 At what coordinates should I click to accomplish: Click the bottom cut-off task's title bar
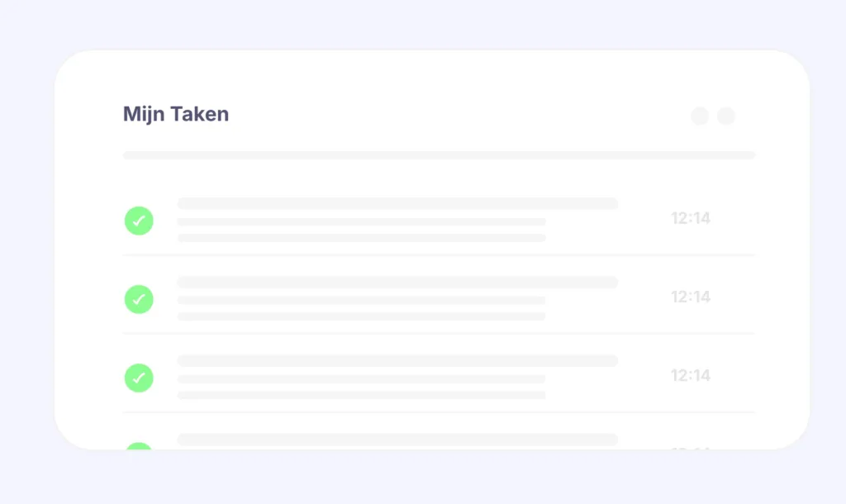(397, 440)
